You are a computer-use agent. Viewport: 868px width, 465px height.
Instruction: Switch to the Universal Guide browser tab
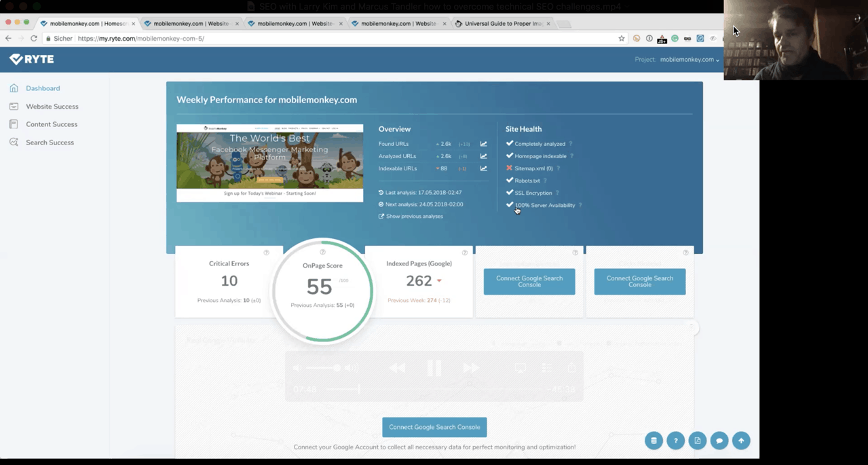pos(502,24)
